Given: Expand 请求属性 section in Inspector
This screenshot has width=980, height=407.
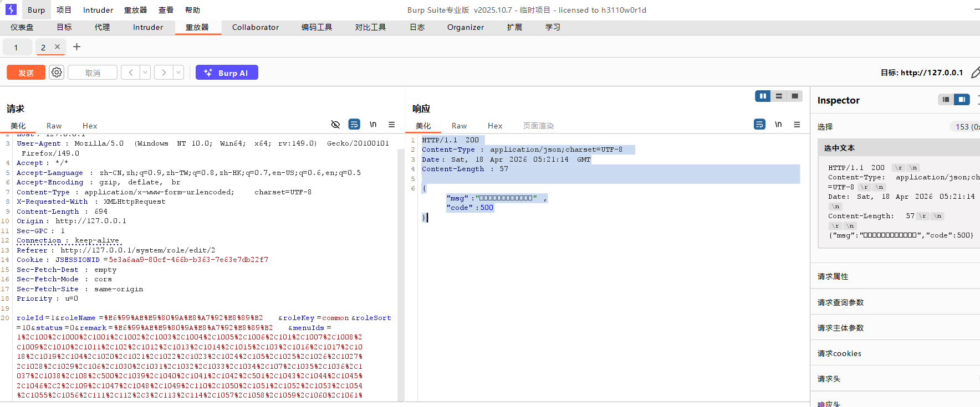Looking at the screenshot, I should (895, 276).
